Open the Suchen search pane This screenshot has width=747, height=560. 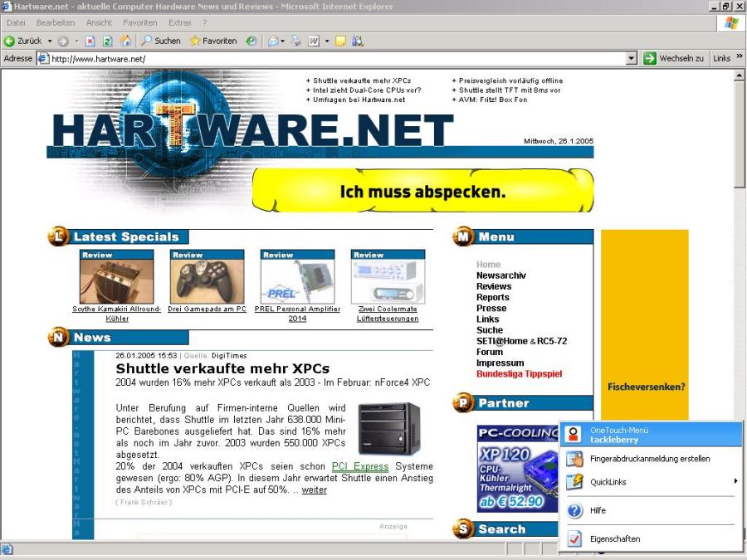(x=161, y=41)
